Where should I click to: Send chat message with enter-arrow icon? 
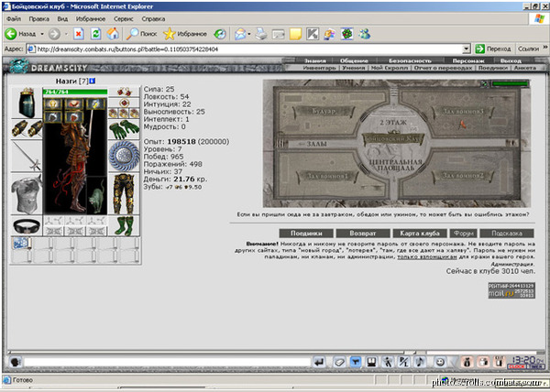pyautogui.click(x=319, y=362)
